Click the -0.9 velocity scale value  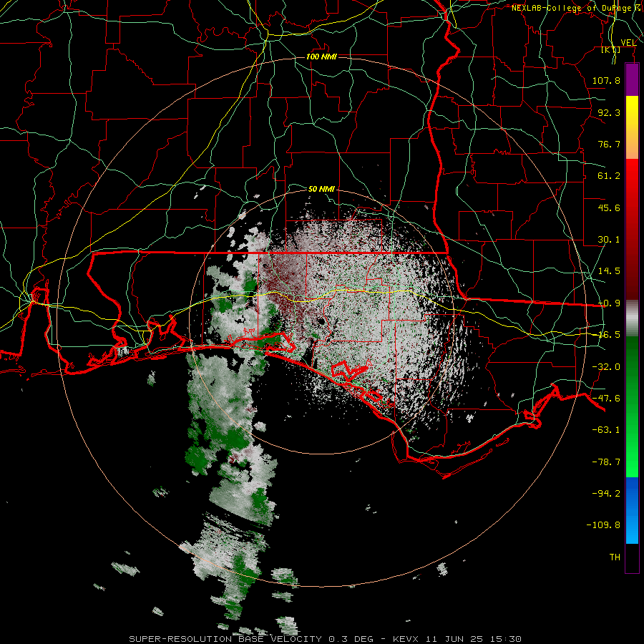point(609,303)
